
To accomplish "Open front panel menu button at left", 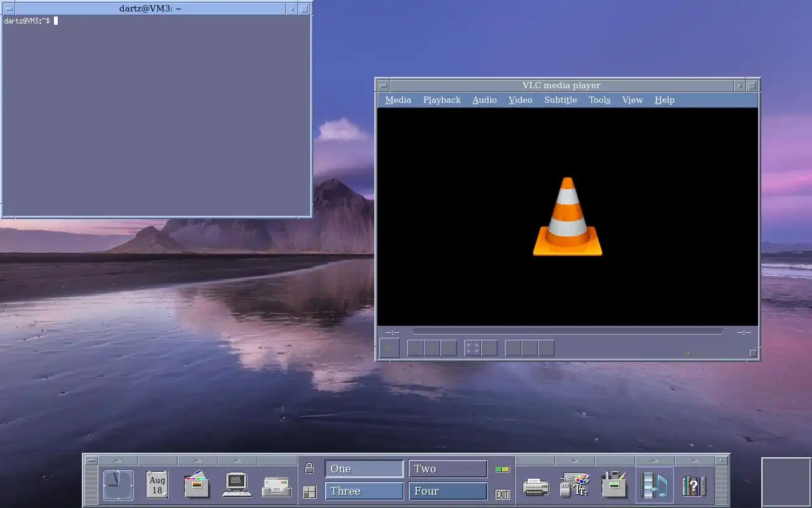I will pyautogui.click(x=91, y=460).
